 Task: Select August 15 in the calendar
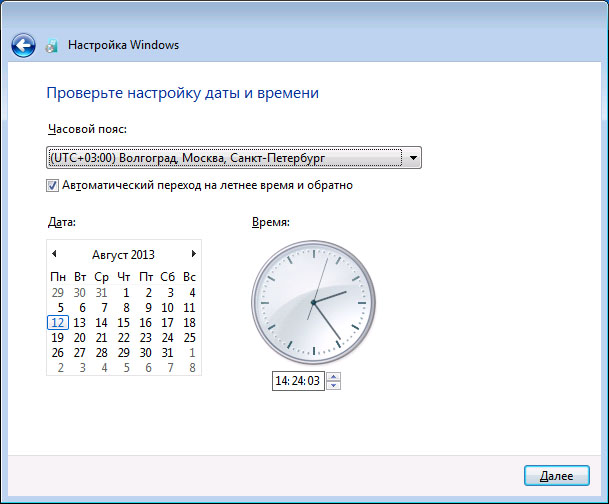coord(124,323)
